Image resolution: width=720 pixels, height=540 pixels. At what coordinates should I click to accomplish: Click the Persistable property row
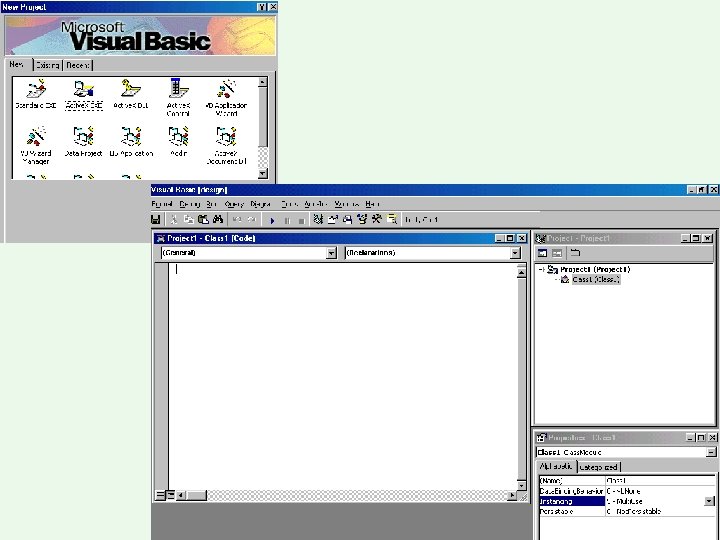click(x=627, y=511)
